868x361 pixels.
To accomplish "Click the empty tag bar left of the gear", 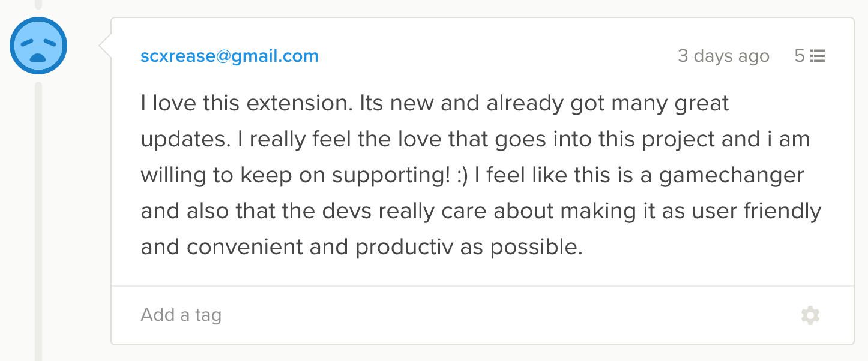I will pyautogui.click(x=510, y=315).
